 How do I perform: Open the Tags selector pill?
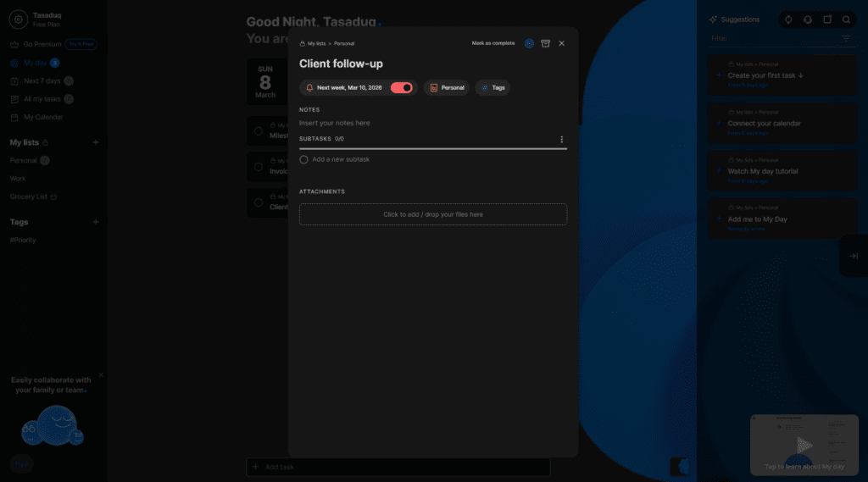point(492,87)
